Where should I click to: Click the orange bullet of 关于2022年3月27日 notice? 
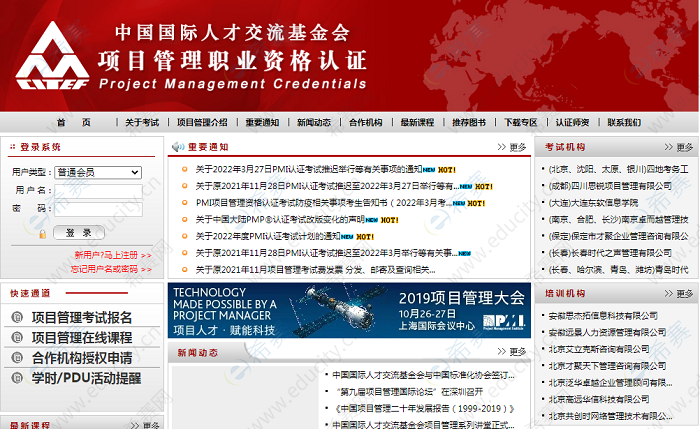pos(184,169)
